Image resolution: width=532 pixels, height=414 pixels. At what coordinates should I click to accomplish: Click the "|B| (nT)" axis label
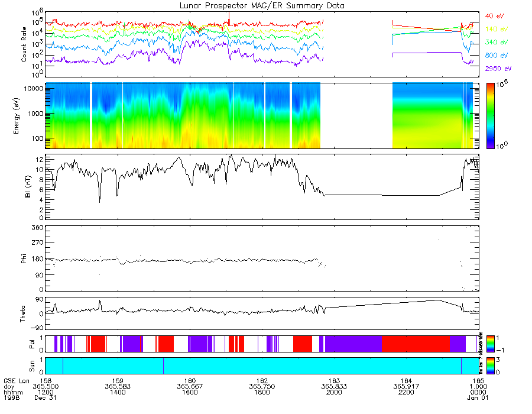tap(28, 187)
